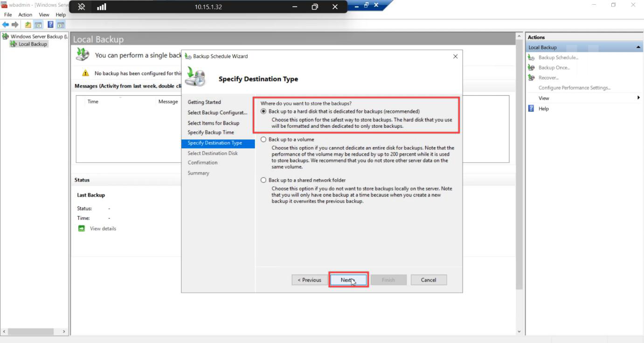Click the Cancel button in the wizard
The image size is (644, 343).
pos(429,280)
